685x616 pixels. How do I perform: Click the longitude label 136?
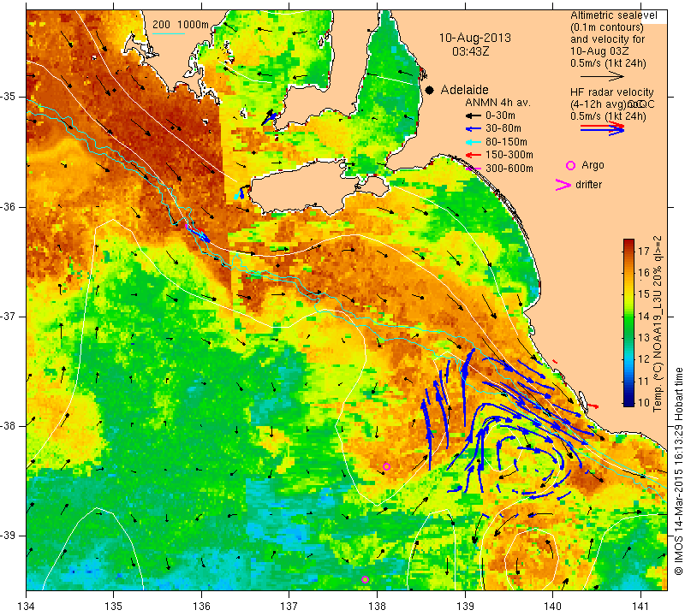click(x=201, y=607)
